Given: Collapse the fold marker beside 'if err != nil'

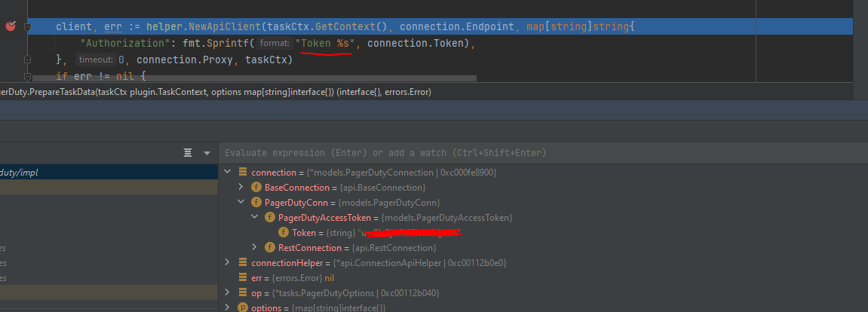Looking at the screenshot, I should tap(27, 76).
